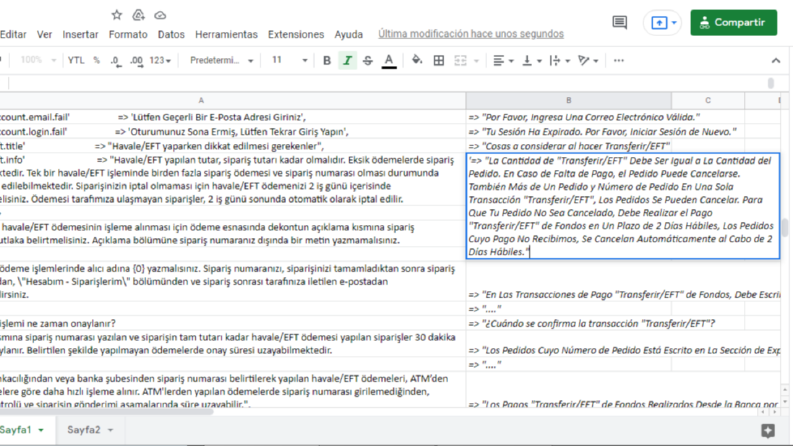
Task: Click the Explore icon at bottom right
Action: (x=768, y=430)
